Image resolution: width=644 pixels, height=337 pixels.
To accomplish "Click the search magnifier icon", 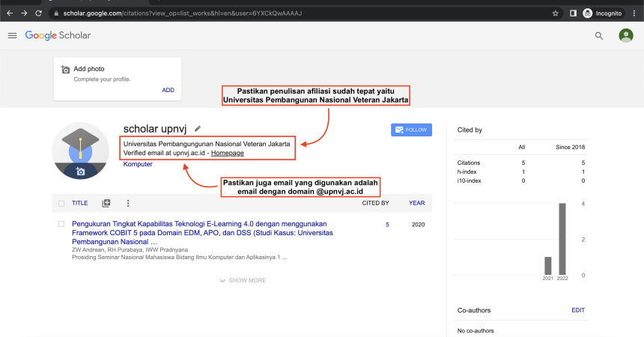I will (x=598, y=36).
